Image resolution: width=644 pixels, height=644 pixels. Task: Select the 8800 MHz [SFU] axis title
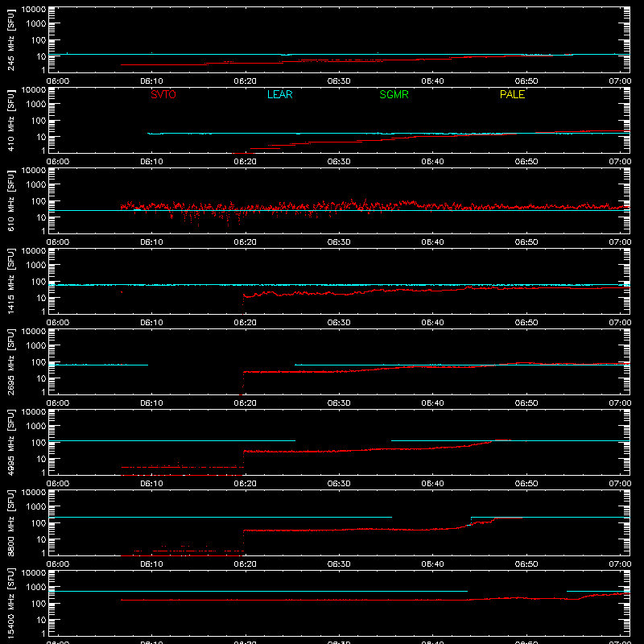pos(10,522)
